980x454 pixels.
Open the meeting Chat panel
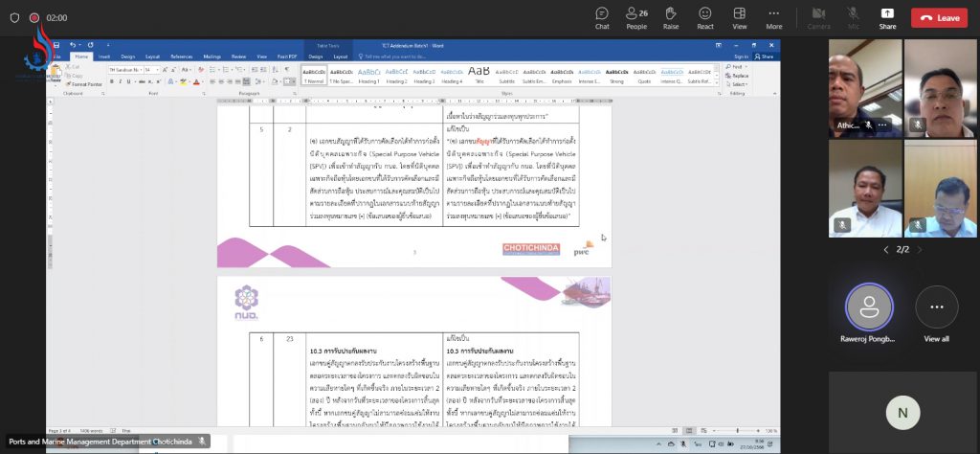pyautogui.click(x=602, y=17)
